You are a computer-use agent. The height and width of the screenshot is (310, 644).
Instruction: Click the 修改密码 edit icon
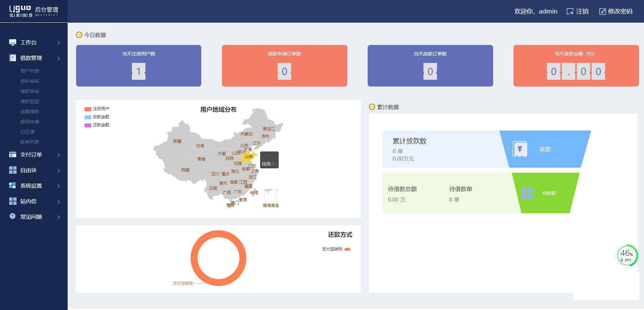point(602,11)
